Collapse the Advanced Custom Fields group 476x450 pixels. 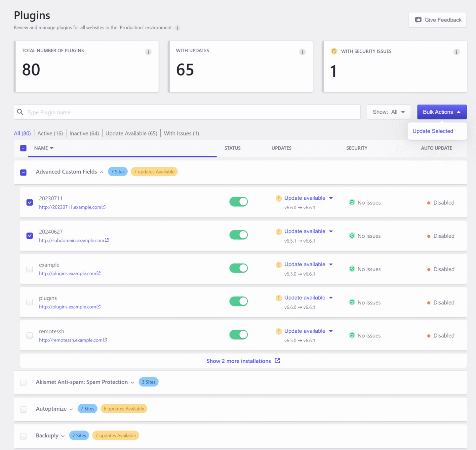pos(102,172)
